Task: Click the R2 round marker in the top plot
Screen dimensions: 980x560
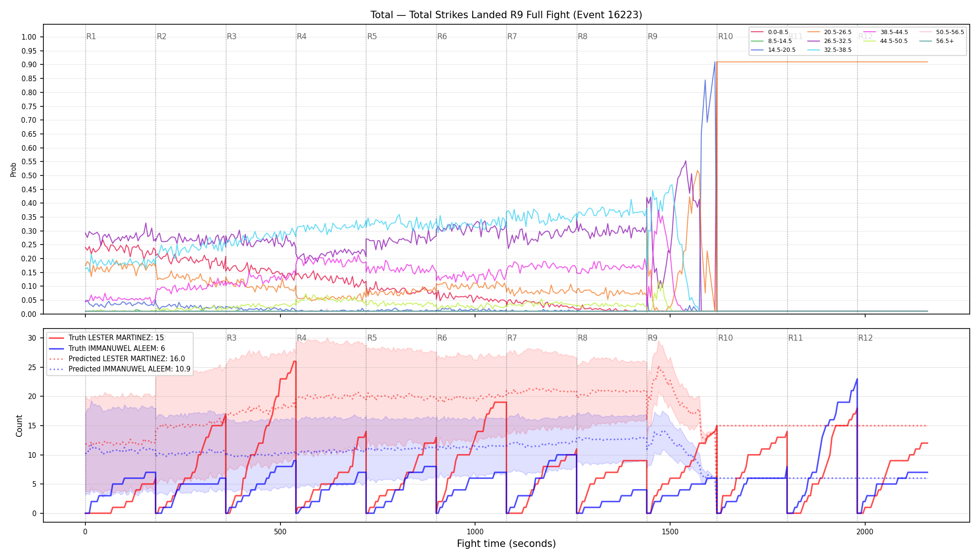Action: (161, 36)
